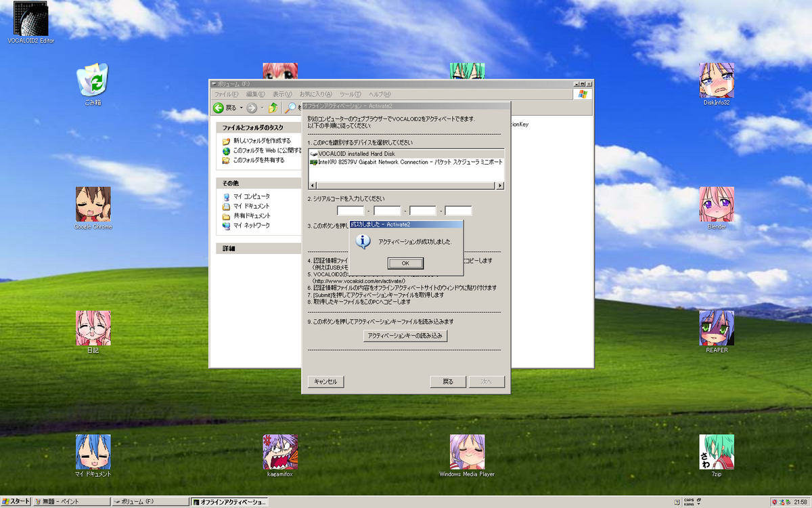Open the 表示(V) menu

click(x=282, y=94)
